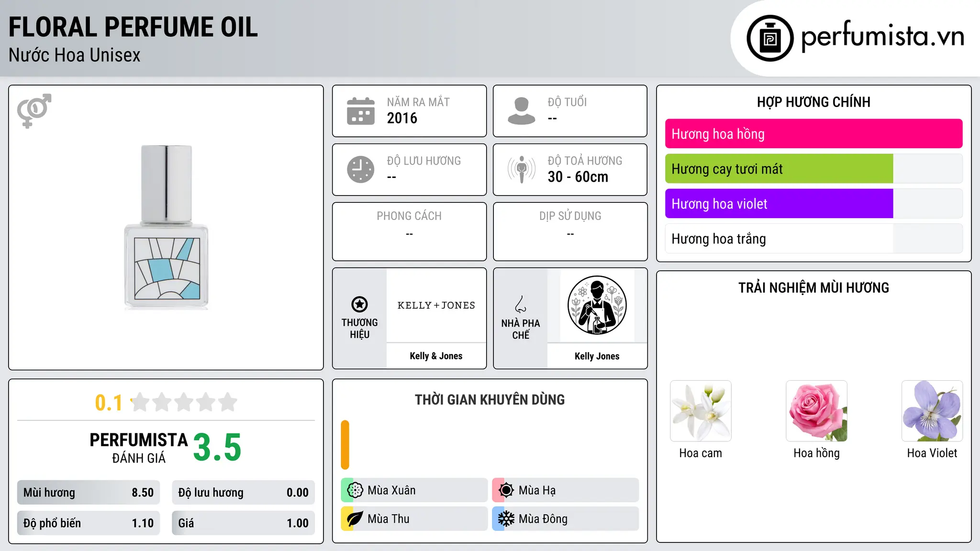Select the calendar icon beside Năm ra mắt

pos(361,111)
